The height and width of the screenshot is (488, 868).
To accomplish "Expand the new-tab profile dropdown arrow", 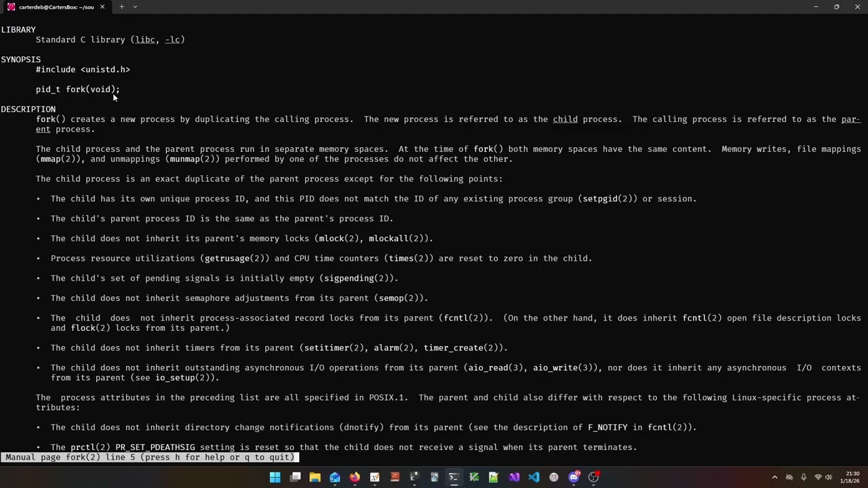I will coord(135,7).
